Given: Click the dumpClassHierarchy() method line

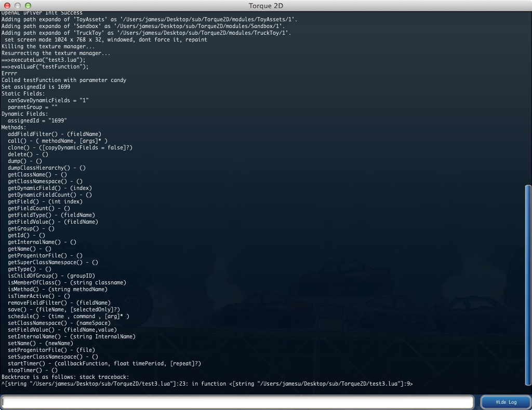Looking at the screenshot, I should (x=47, y=168).
